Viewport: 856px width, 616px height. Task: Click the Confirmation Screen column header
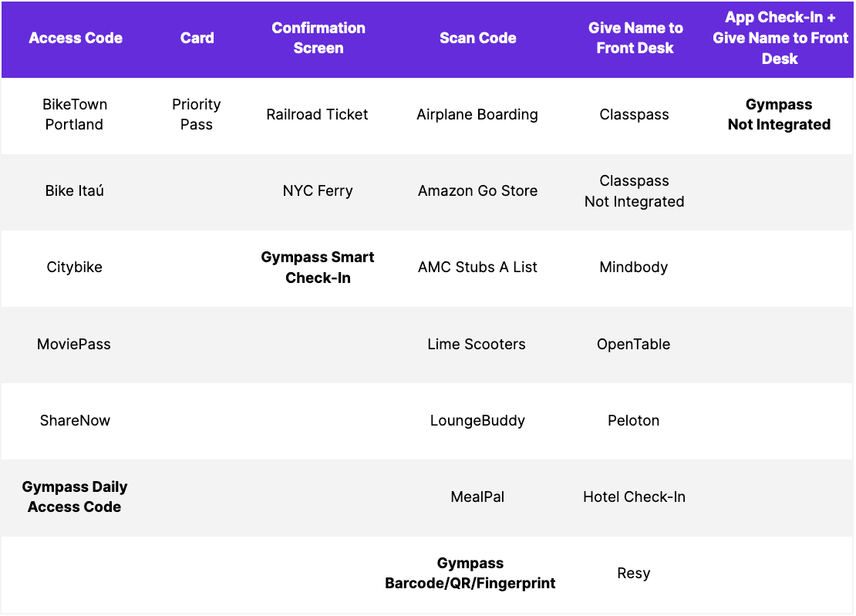coord(318,38)
